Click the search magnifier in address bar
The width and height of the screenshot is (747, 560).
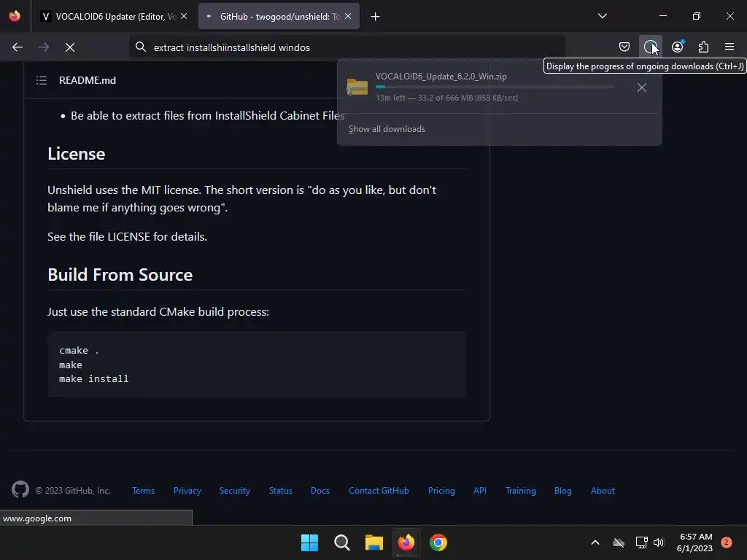point(141,47)
